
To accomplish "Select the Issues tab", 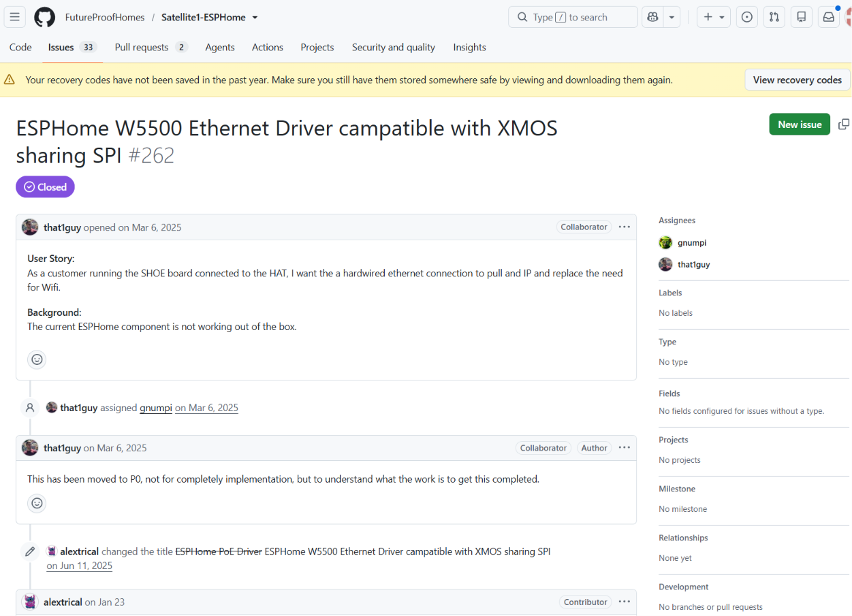I will point(72,47).
